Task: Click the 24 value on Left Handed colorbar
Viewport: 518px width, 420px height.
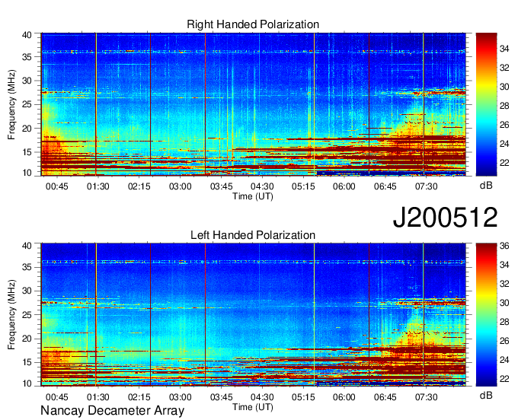Action: click(x=504, y=360)
